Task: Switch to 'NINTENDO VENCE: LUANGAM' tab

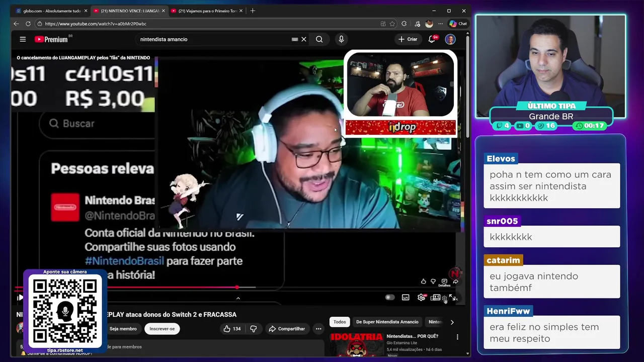Action: pos(129,11)
